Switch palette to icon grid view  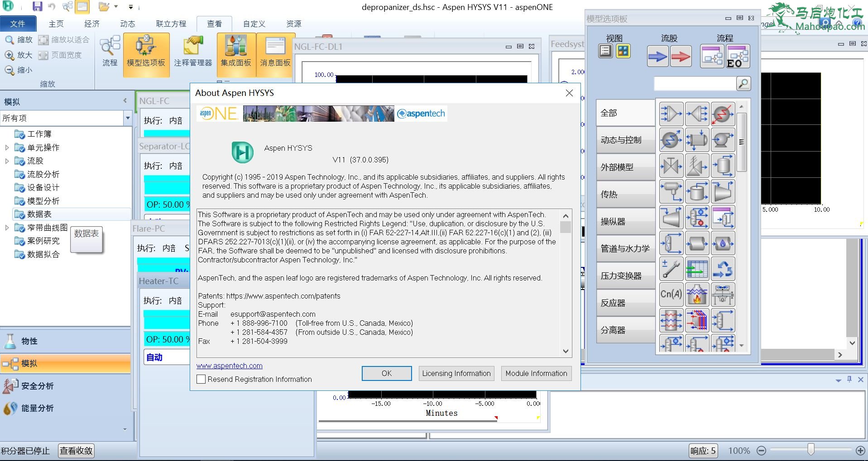[623, 51]
